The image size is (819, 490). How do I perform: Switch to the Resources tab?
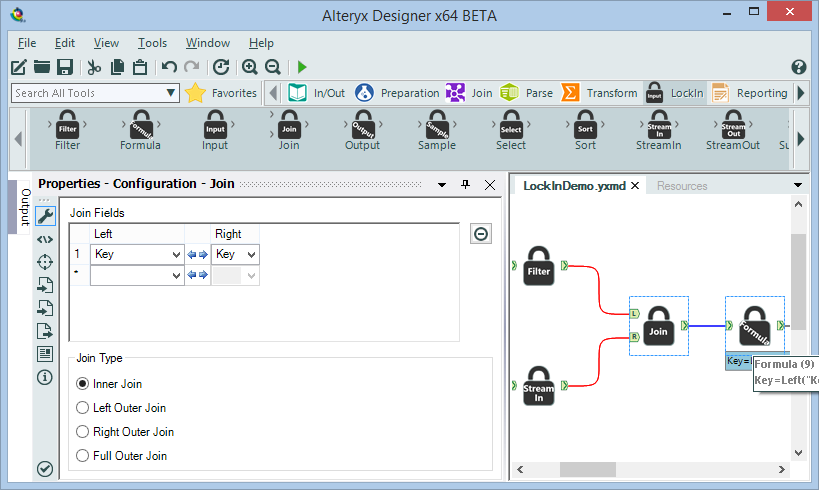click(x=682, y=186)
